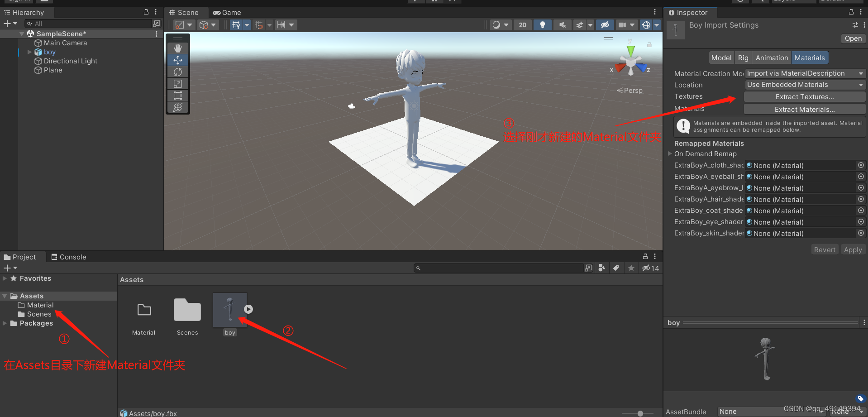Click the tool handle pivot mode icon
This screenshot has height=417, width=868.
(x=180, y=25)
